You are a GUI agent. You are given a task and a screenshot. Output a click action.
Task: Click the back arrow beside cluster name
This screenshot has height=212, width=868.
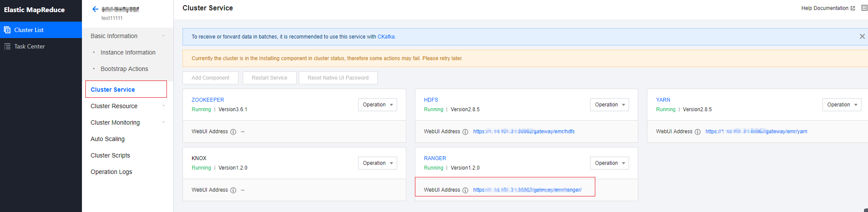coord(95,9)
